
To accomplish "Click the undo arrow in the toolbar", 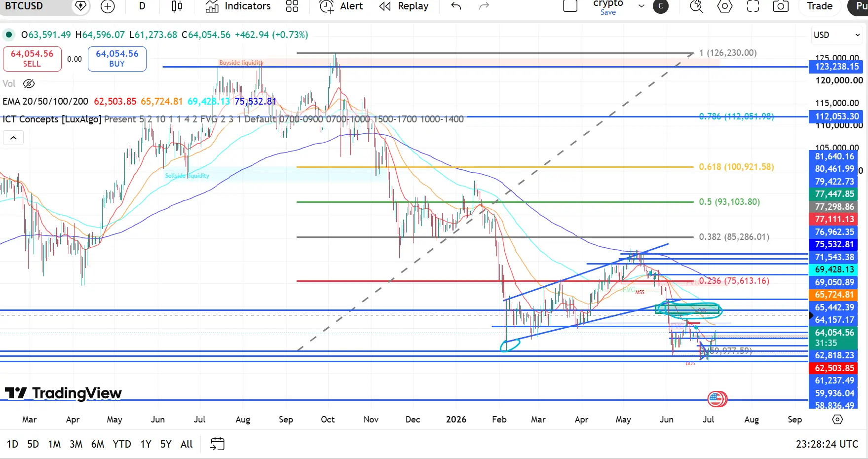I will coord(456,6).
